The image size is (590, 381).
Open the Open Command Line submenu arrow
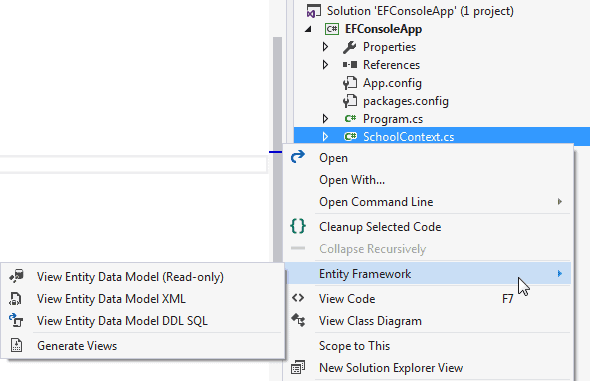tap(560, 202)
